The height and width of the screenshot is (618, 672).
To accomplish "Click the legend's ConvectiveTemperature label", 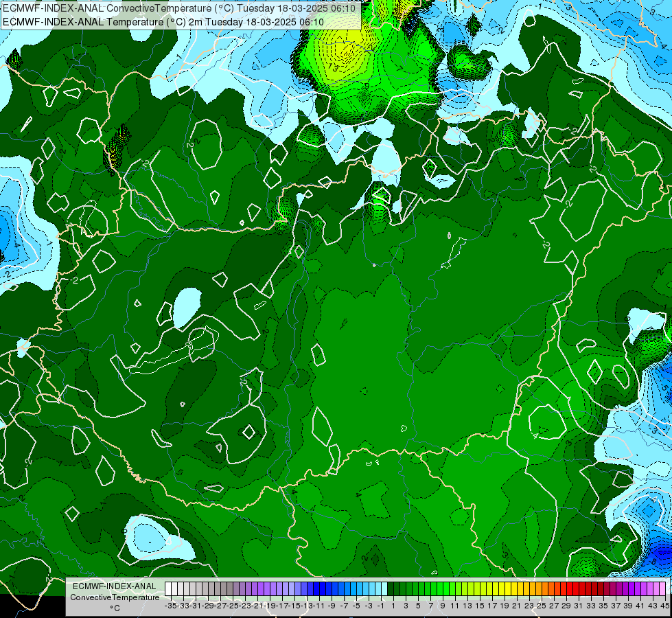I will 115,597.
